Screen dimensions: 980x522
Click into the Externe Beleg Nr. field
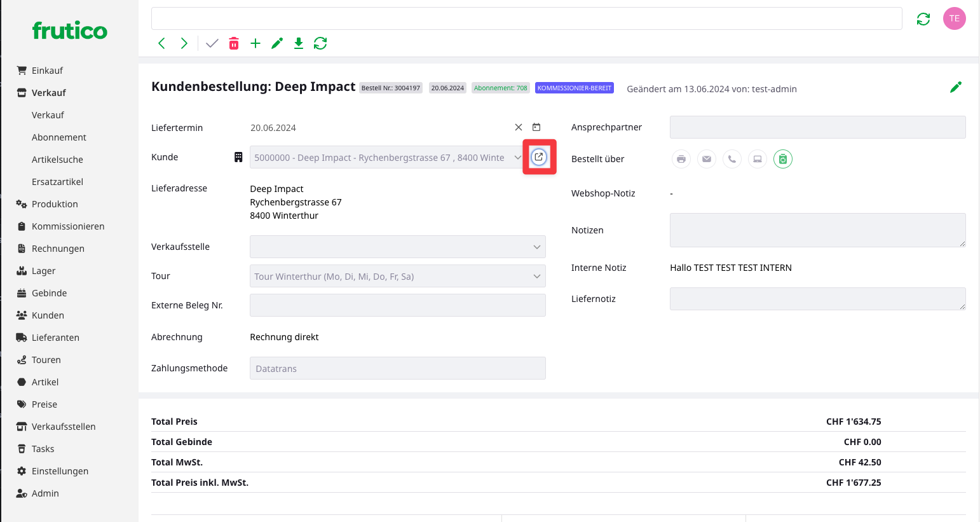click(x=397, y=305)
